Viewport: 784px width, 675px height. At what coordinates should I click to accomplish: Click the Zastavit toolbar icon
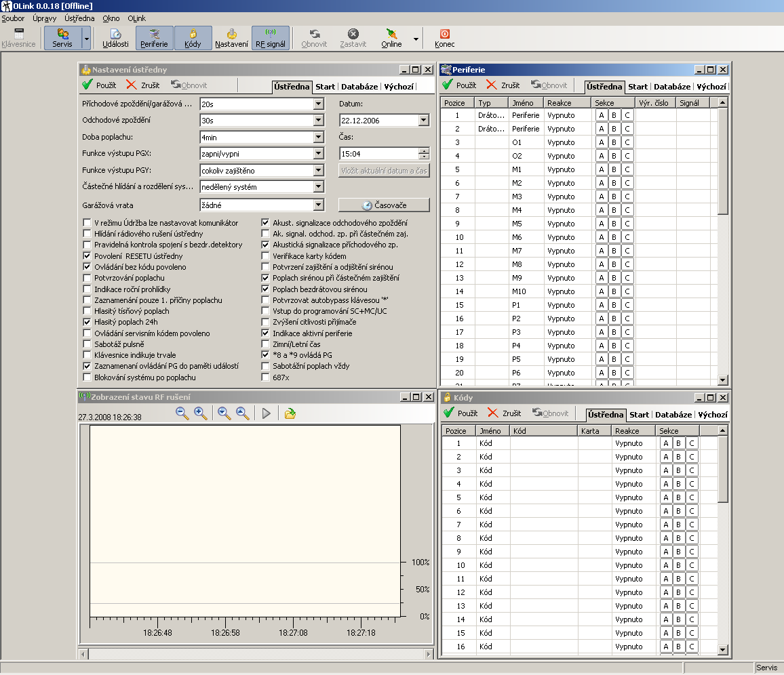click(353, 38)
